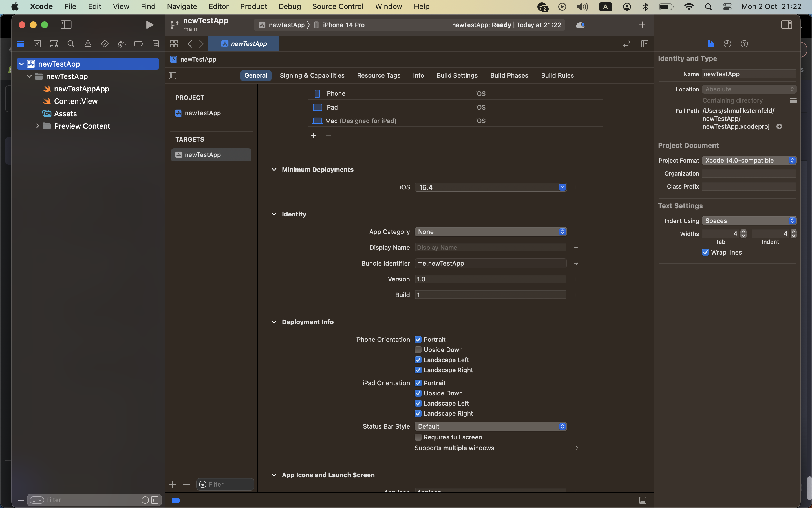Open the Product menu
Viewport: 812px width, 508px height.
tap(253, 6)
